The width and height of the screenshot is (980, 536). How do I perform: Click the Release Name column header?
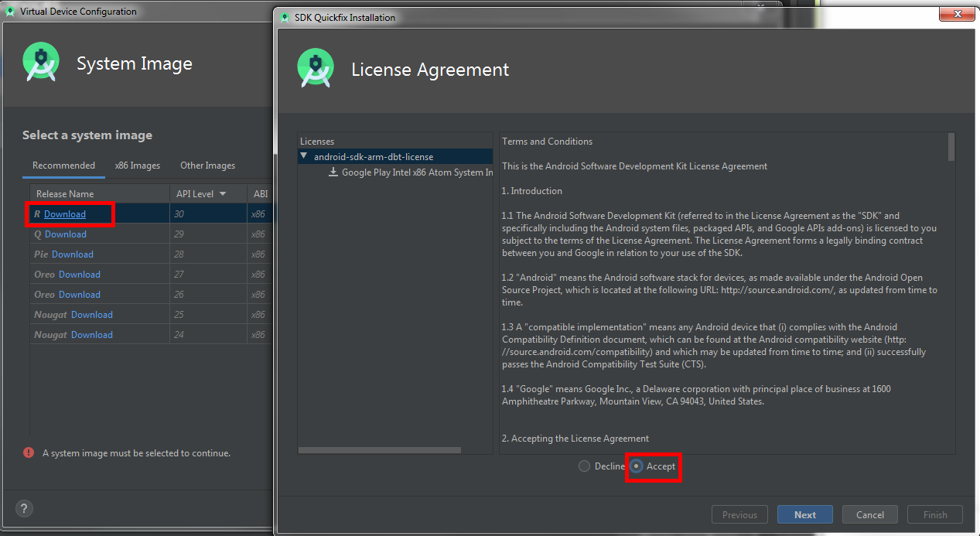(x=100, y=193)
